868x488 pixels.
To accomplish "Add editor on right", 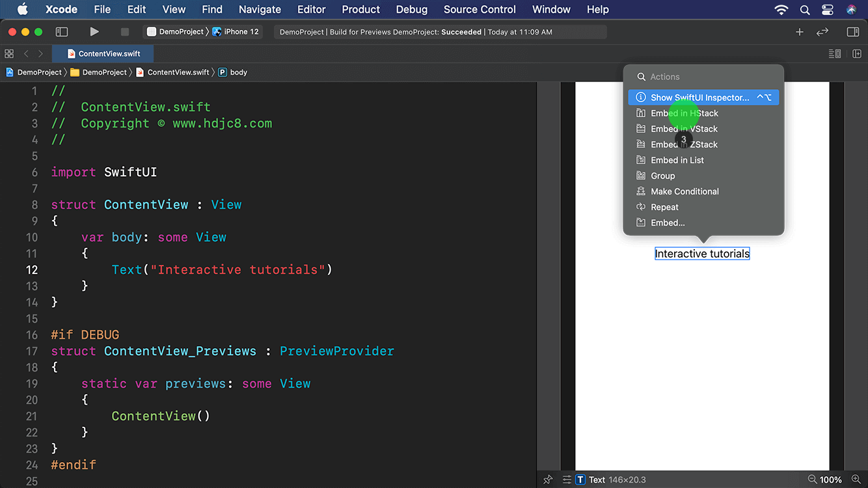I will click(x=857, y=54).
